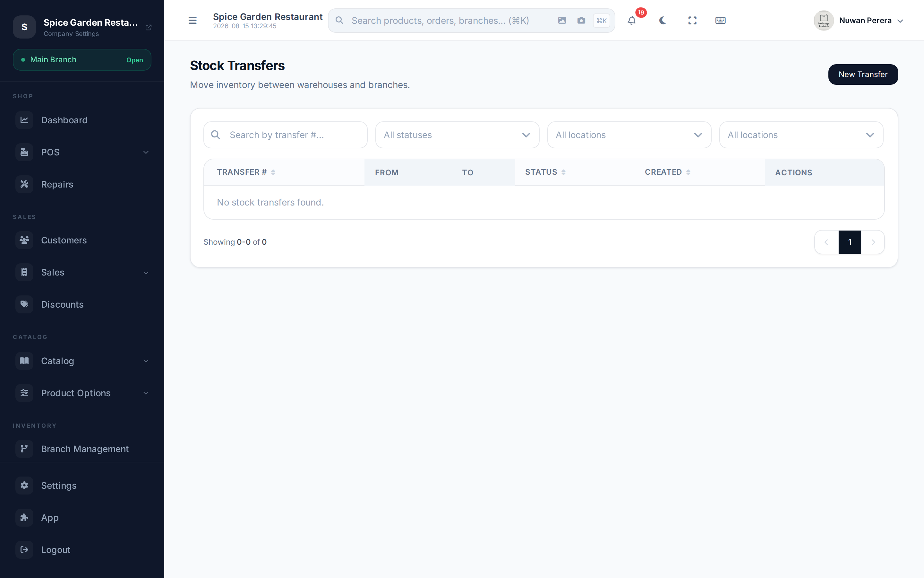The image size is (924, 578).
Task: Toggle the hamburger sidebar menu icon
Action: [193, 20]
